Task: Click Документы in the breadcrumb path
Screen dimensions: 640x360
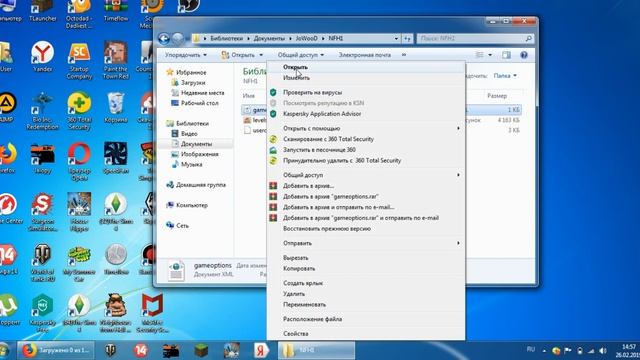Action: coord(269,38)
